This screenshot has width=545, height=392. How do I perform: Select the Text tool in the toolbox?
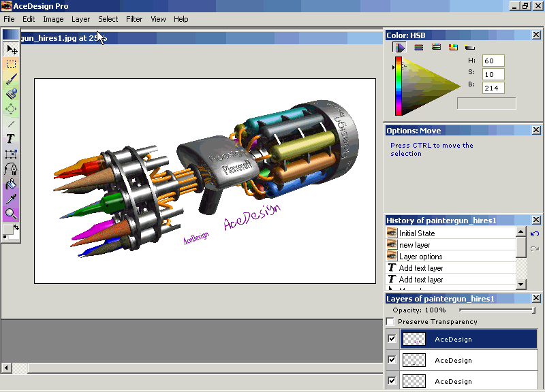[11, 139]
